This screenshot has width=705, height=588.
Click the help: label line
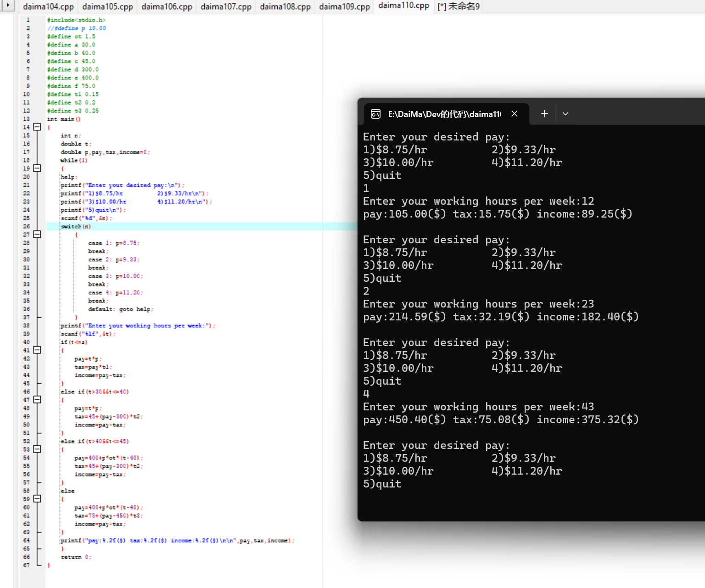click(69, 177)
